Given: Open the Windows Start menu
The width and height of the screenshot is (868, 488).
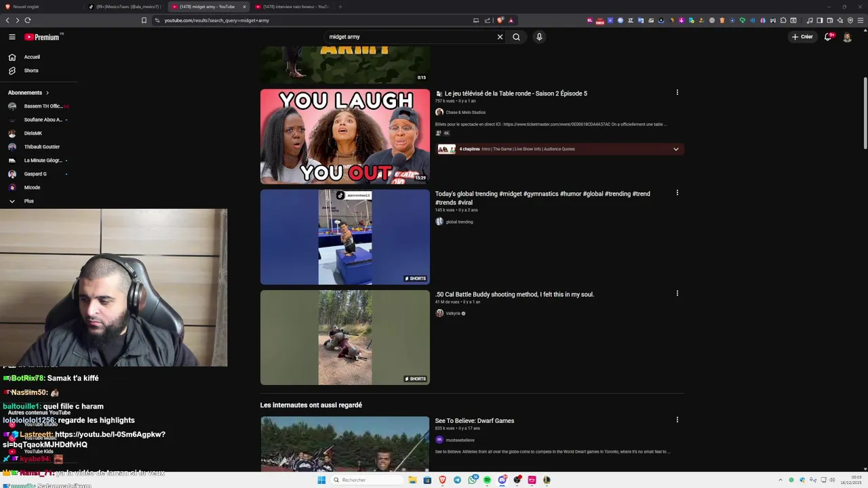Looking at the screenshot, I should pyautogui.click(x=321, y=480).
